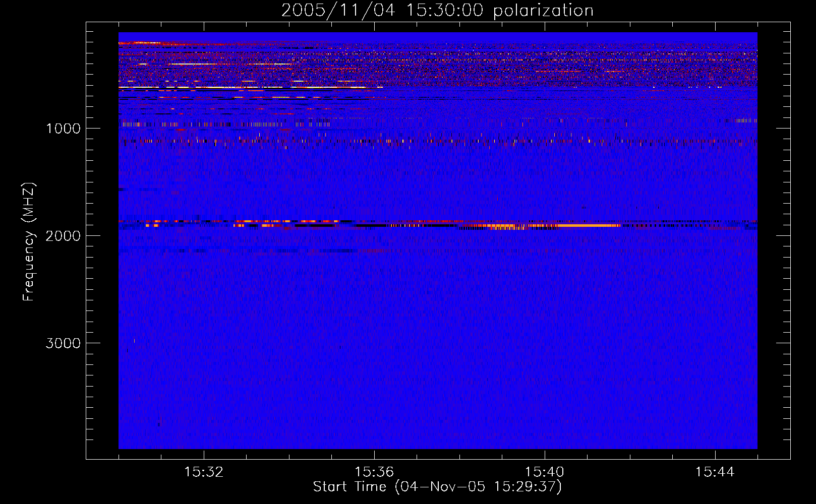The width and height of the screenshot is (816, 504).
Task: Click the 'Frequency (MHZ)' axis label
Action: click(x=29, y=242)
